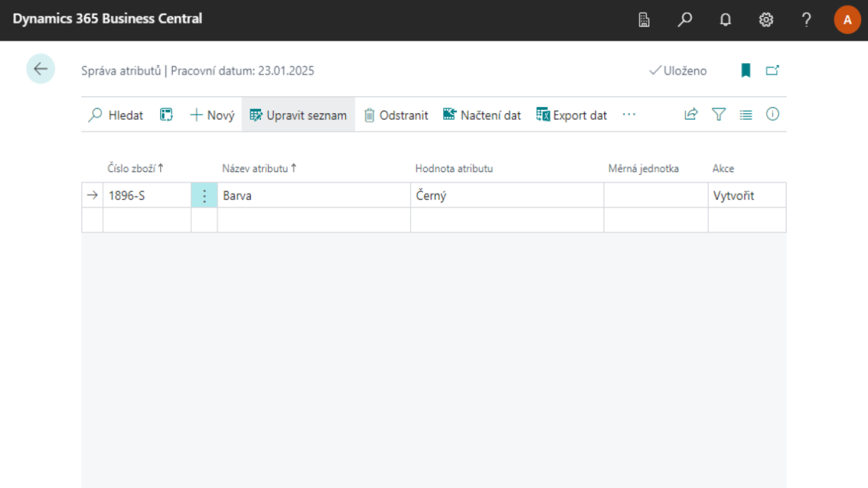
Task: Click the back arrow button
Action: pos(41,69)
